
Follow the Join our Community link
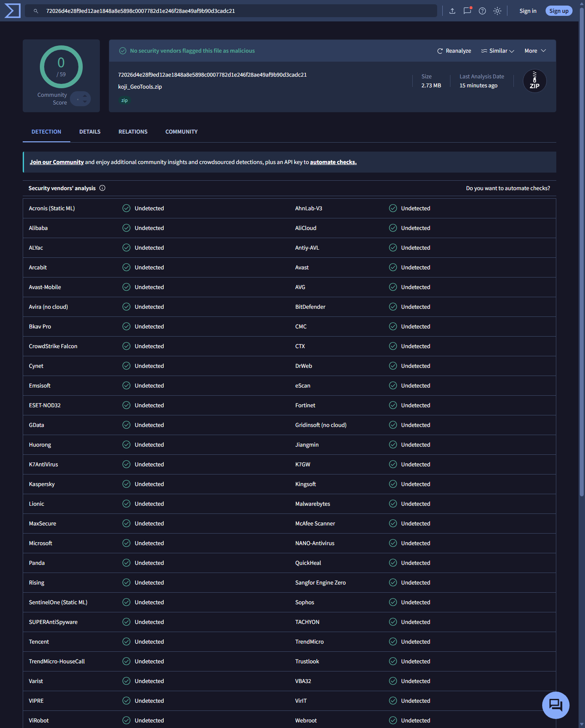57,162
